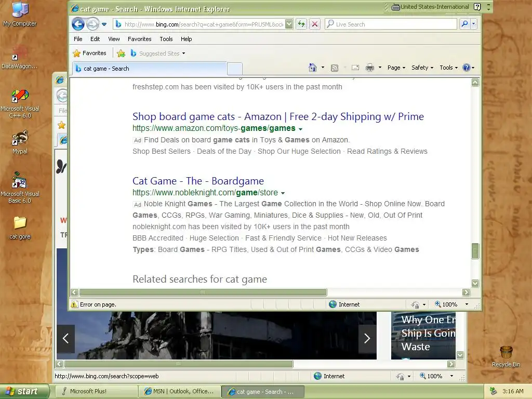Switch to Microsoft Plus! taskbar button
The image size is (532, 399).
(x=96, y=391)
